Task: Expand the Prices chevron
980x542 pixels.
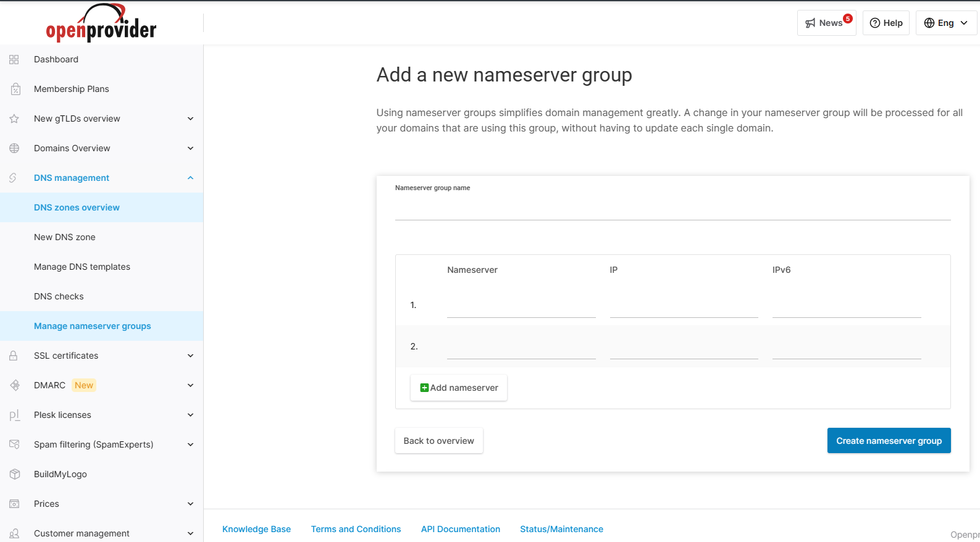Action: pos(191,504)
